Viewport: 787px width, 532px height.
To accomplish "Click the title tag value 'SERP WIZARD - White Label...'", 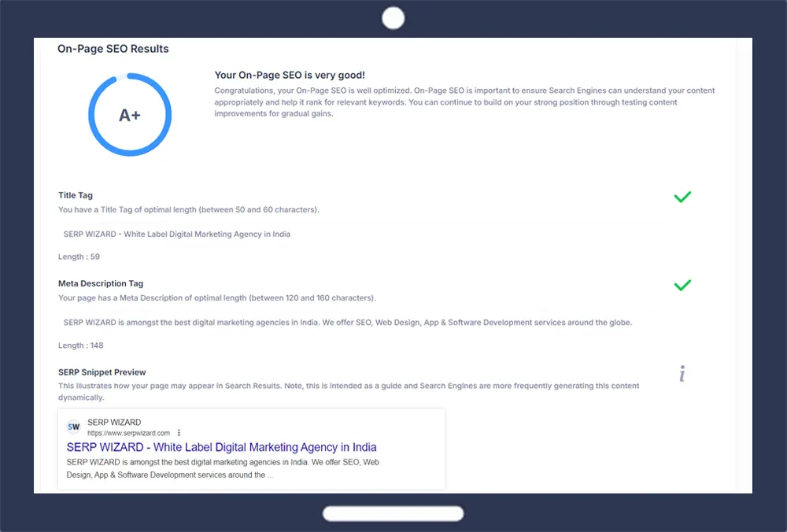I will [176, 234].
